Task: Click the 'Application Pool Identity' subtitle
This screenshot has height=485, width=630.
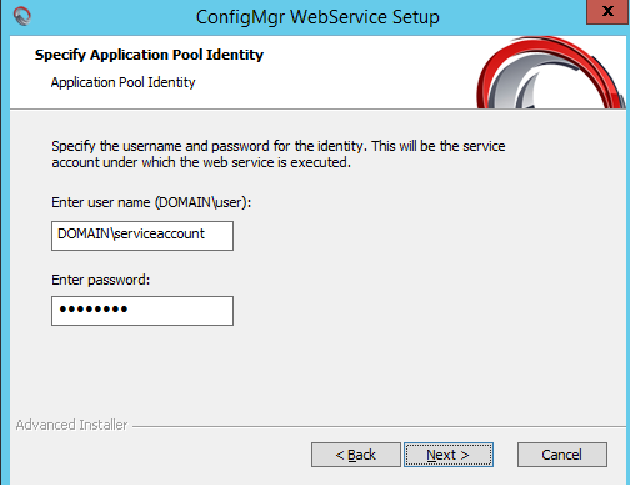Action: 123,82
